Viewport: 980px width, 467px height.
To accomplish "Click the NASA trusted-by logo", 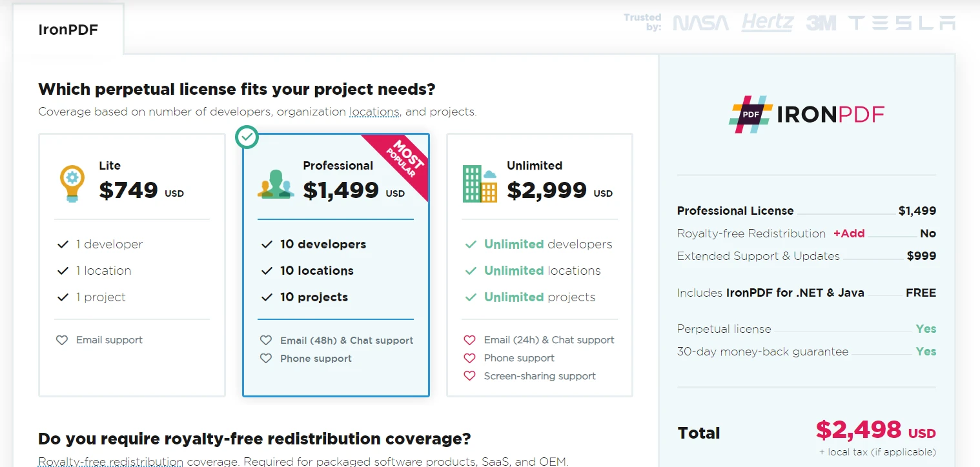I will click(x=700, y=23).
